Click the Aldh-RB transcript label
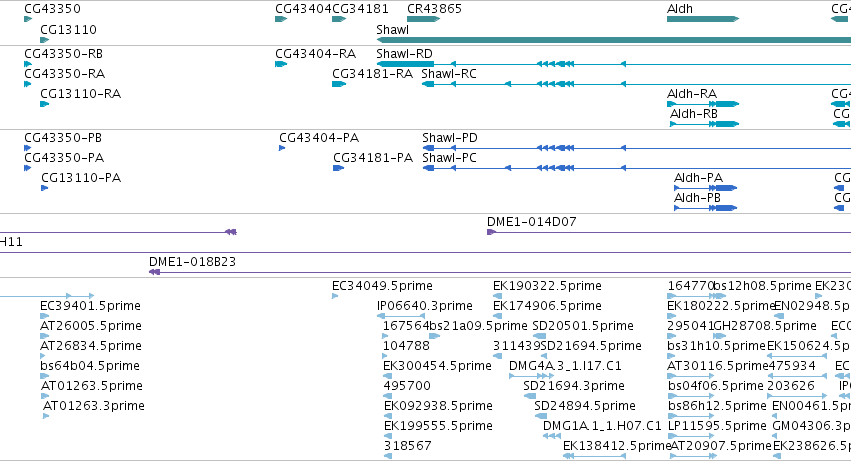 tap(694, 114)
